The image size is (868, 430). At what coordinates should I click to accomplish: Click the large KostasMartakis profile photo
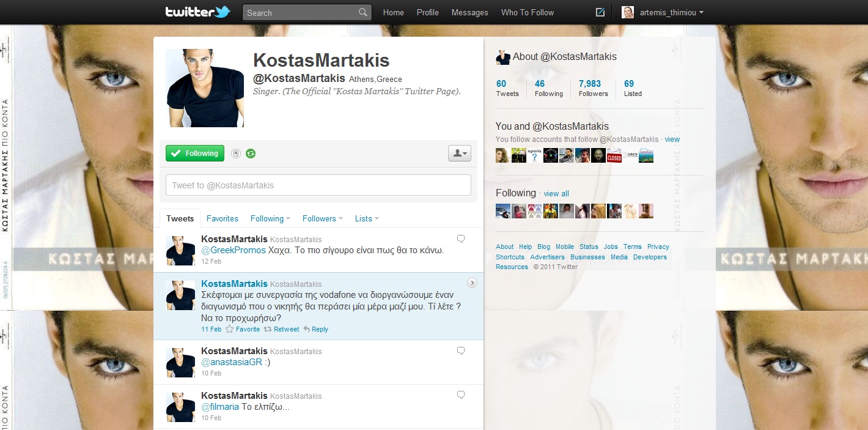pyautogui.click(x=205, y=88)
